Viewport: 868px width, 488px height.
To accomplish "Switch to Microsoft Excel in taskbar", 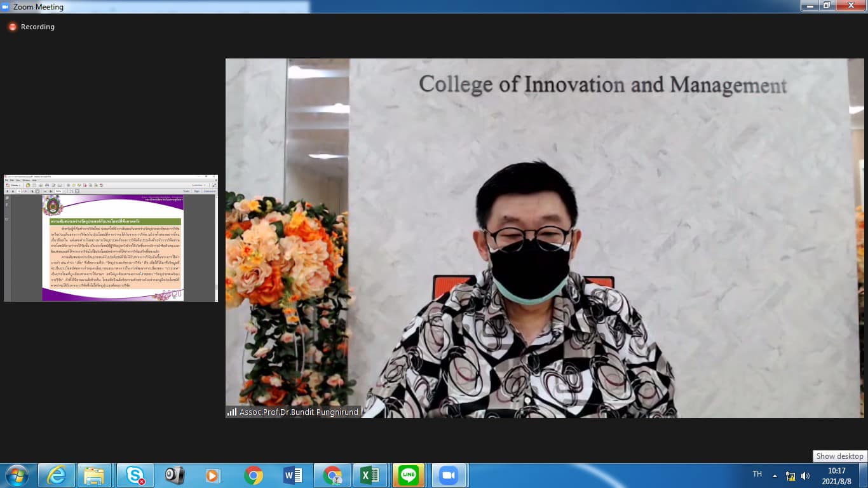I will click(370, 475).
